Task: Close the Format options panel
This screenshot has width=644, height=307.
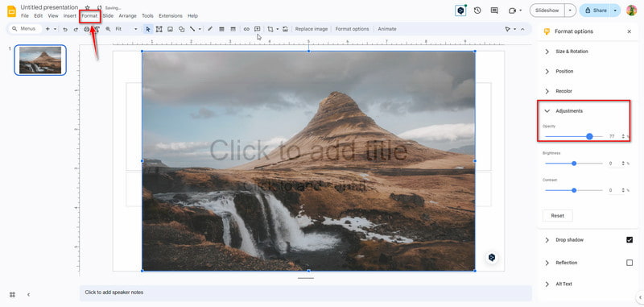Action: (x=630, y=31)
